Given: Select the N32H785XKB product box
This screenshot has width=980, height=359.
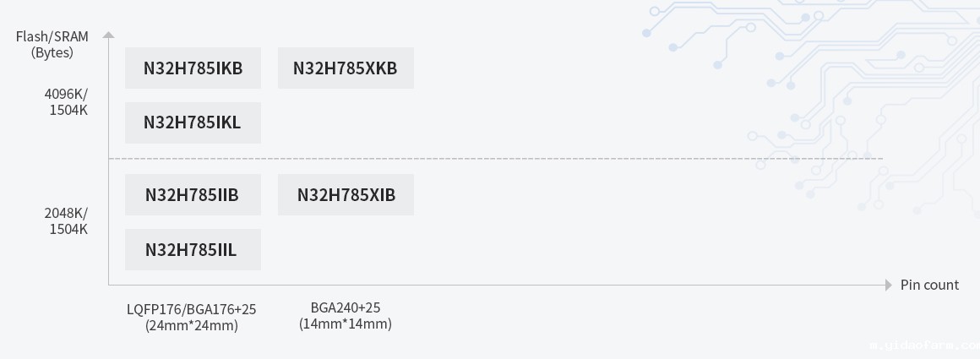Looking at the screenshot, I should (346, 68).
